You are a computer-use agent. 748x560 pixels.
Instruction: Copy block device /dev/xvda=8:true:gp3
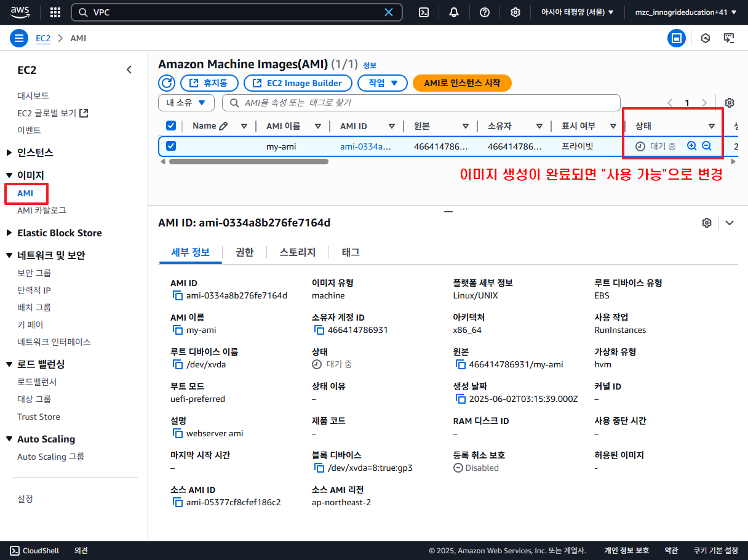point(319,468)
